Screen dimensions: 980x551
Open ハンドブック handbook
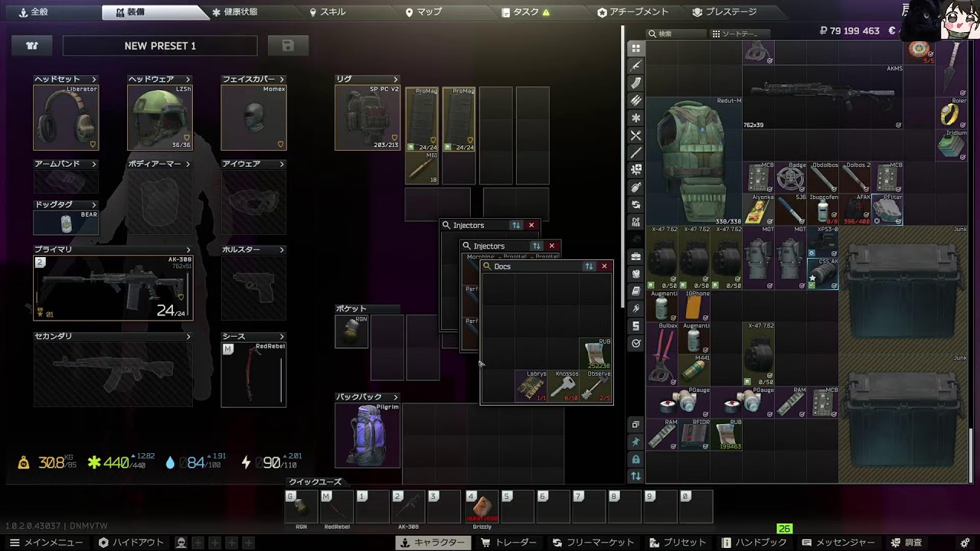(754, 543)
